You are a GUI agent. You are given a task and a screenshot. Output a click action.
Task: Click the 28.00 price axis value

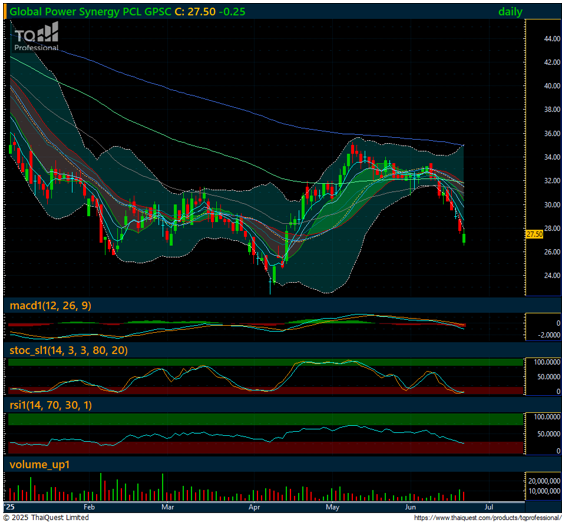pos(552,228)
